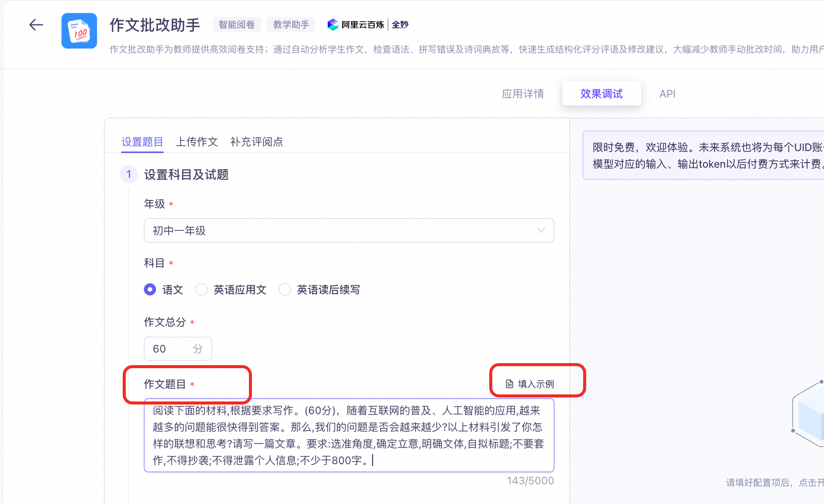Click the 智能阅卷 tag
824x504 pixels.
pos(236,25)
